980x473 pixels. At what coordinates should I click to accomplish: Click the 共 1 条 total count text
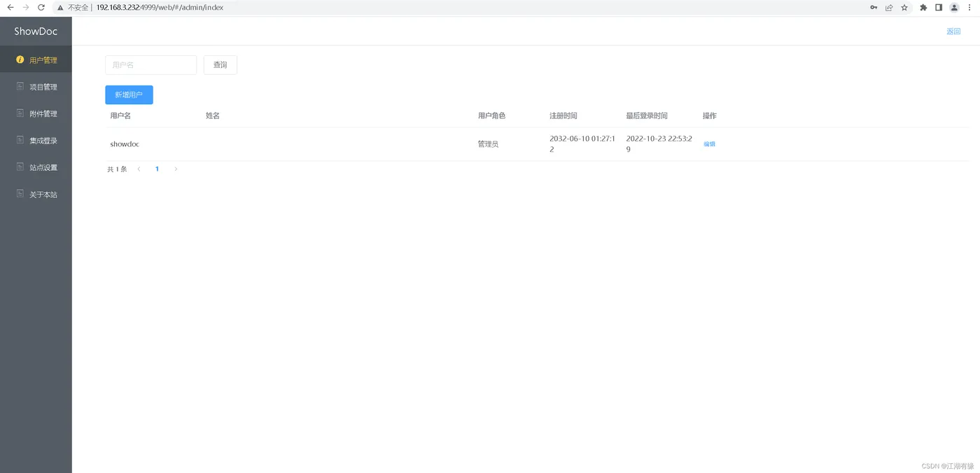pos(117,169)
